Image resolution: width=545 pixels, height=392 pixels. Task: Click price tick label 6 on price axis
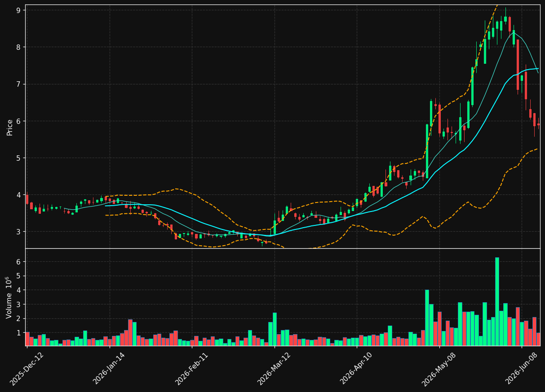[18, 121]
